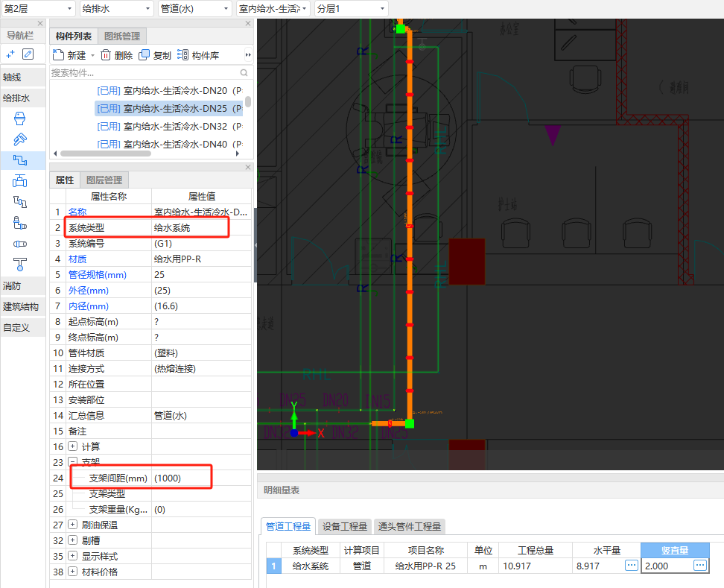Screen dimensions: 724x588
Task: Switch to the 图纸管理 tab
Action: [x=122, y=36]
